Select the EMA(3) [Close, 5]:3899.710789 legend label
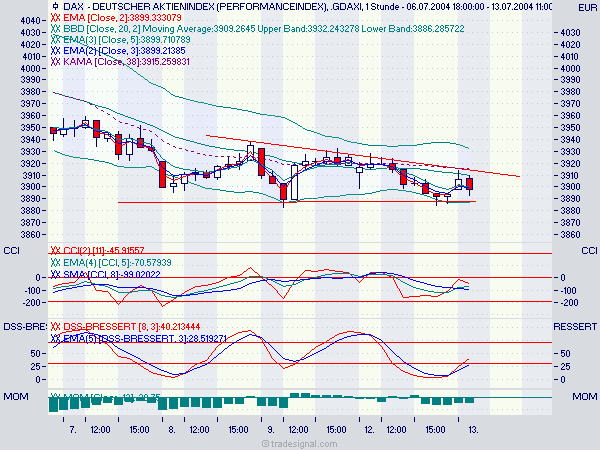The height and width of the screenshot is (450, 600). click(x=127, y=40)
